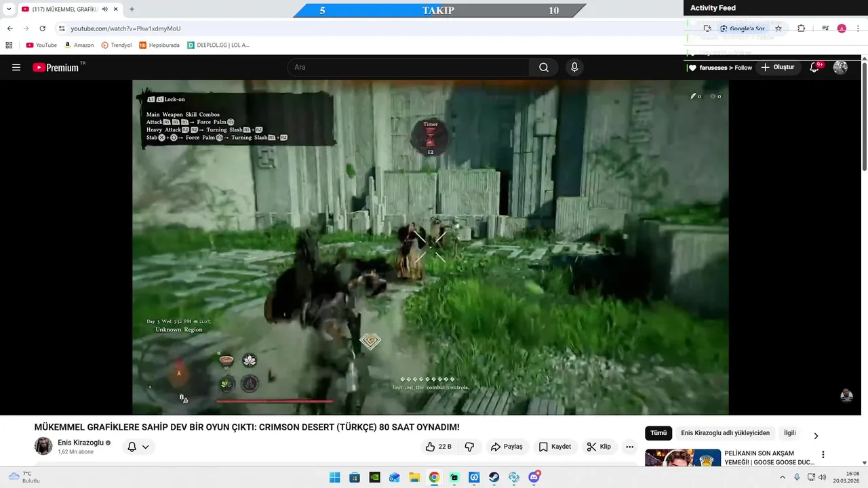Like the video with 22 B likes
Image resolution: width=868 pixels, height=488 pixels.
[x=438, y=447]
